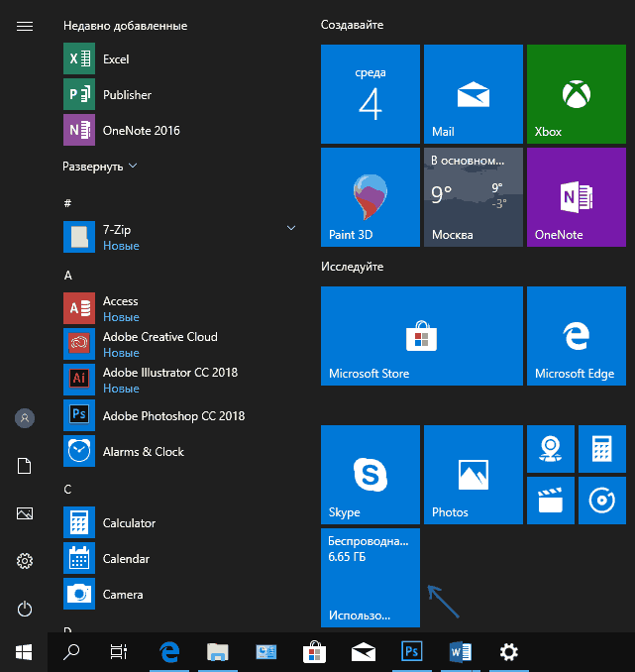
Task: Launch Adobe Photoshop CC 2018 from list
Action: click(180, 415)
